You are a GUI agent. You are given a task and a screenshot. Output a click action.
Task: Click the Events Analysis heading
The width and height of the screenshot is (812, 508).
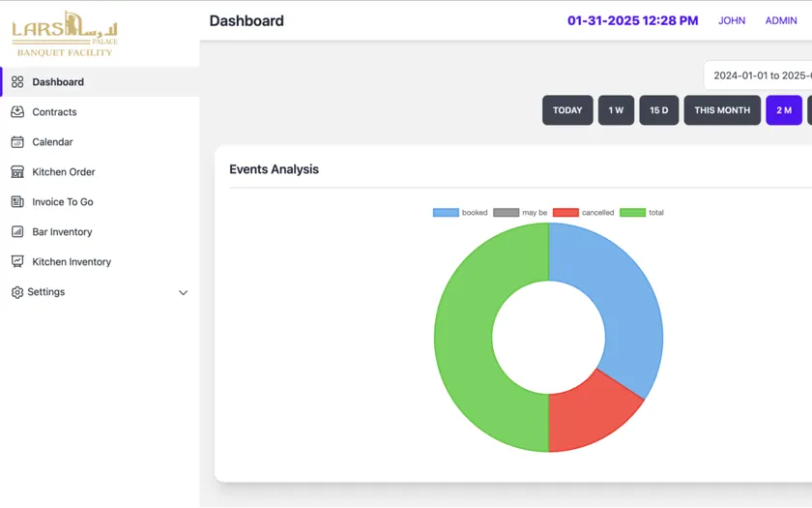[x=274, y=169]
